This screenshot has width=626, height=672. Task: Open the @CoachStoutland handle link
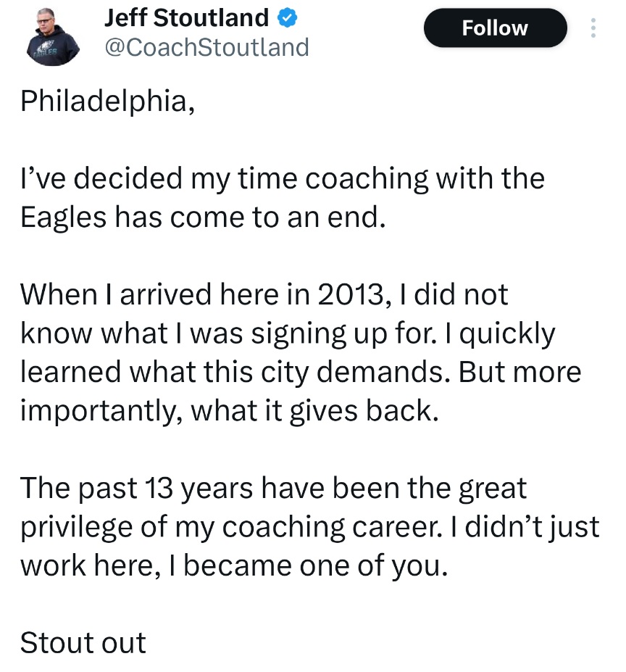(x=206, y=47)
